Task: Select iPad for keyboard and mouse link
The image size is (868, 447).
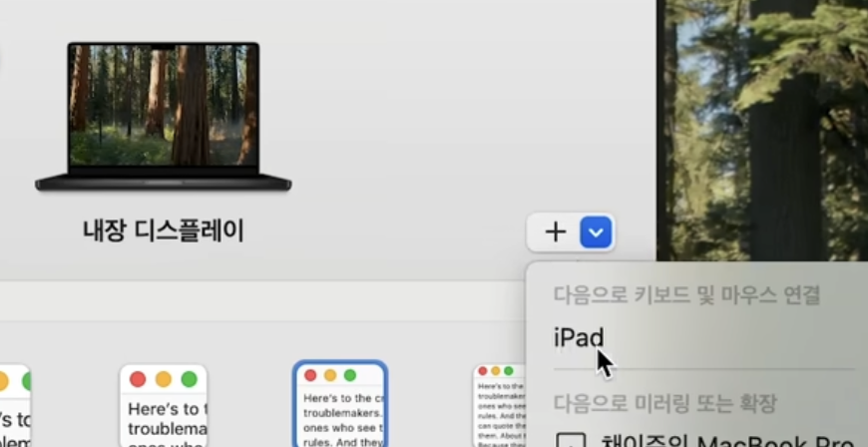Action: point(579,338)
